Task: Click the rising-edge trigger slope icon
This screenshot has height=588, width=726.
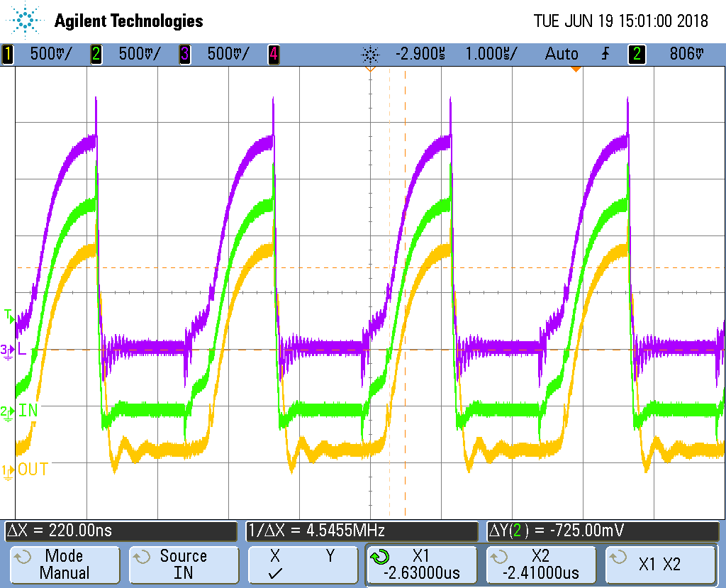Action: pyautogui.click(x=603, y=54)
